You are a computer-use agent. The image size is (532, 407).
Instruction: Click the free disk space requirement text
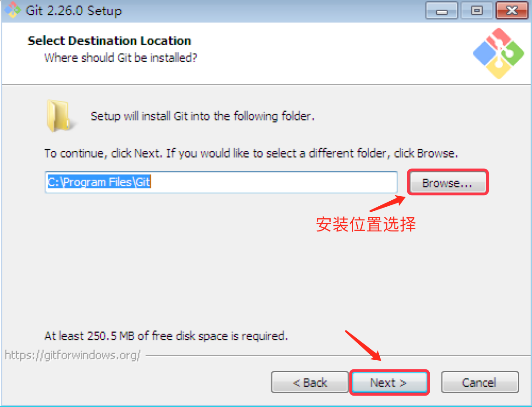point(166,336)
